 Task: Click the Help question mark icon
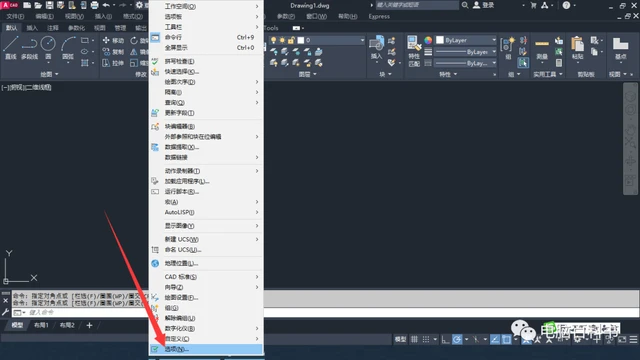[566, 5]
